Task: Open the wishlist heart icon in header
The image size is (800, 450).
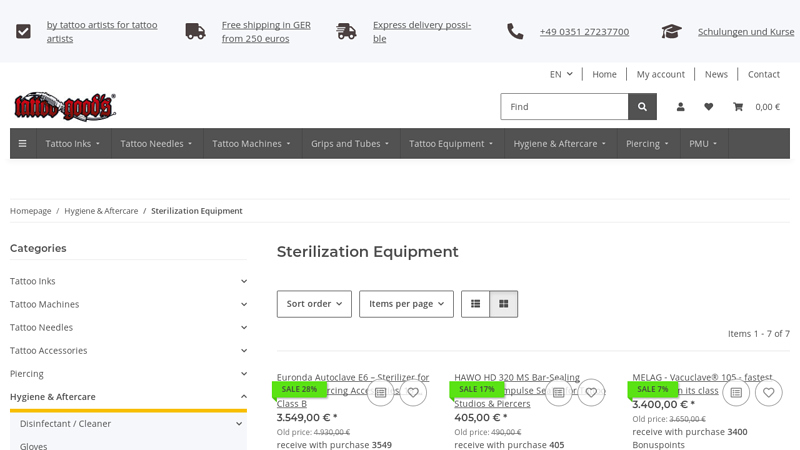Action: 709,107
